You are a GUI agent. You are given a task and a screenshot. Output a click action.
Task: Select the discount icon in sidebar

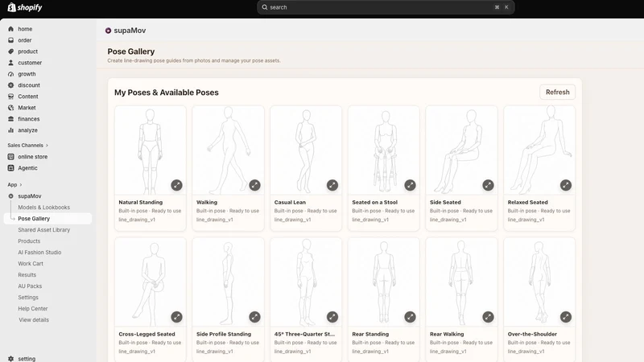10,85
